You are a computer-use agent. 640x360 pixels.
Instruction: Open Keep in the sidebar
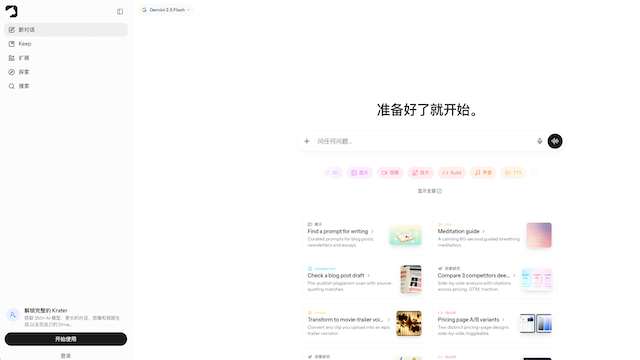pos(66,44)
